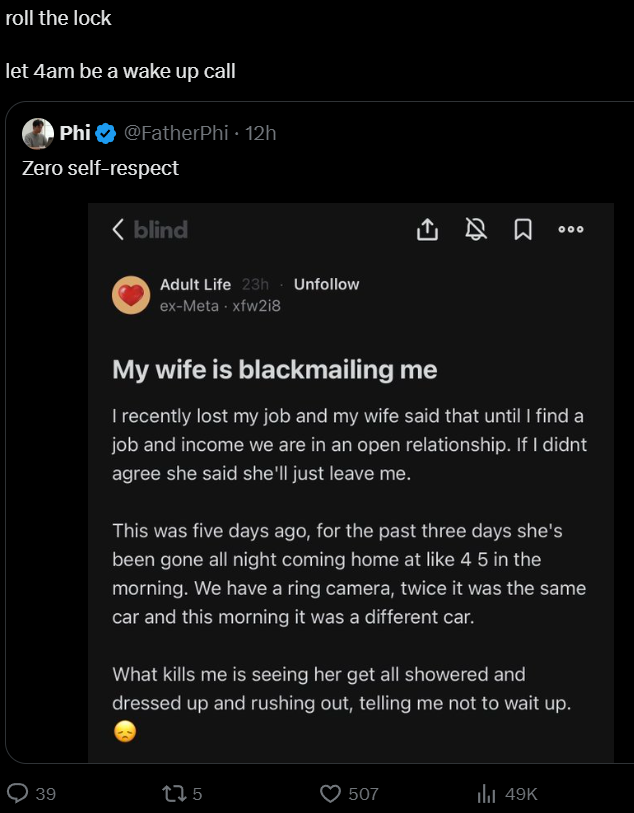This screenshot has width=634, height=813.
Task: Open Phi's profile avatar
Action: [x=38, y=134]
